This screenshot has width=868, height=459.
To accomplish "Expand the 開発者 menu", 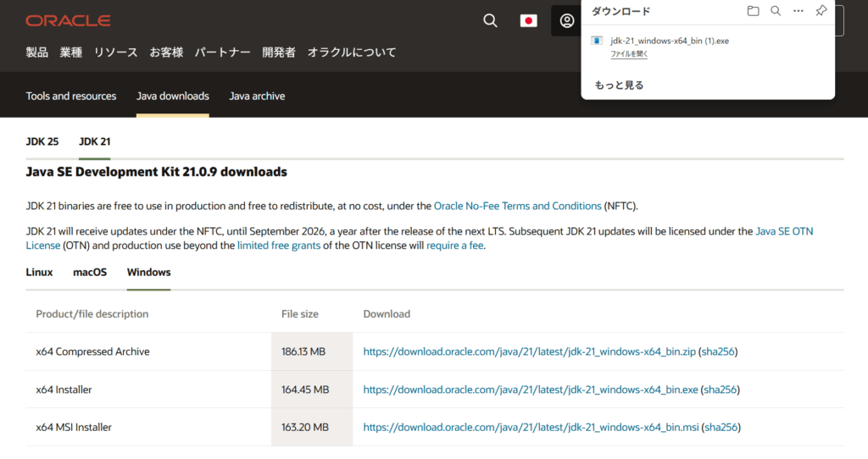I will click(x=279, y=53).
